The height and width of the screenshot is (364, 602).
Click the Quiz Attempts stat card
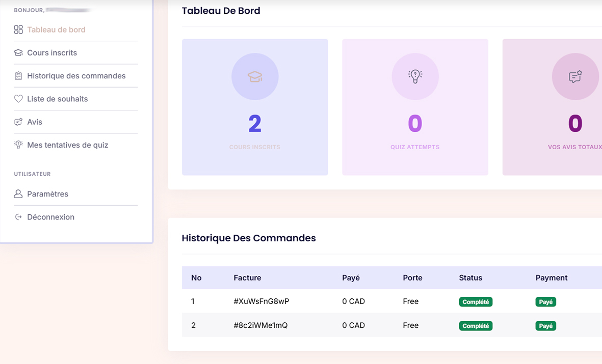pos(415,107)
